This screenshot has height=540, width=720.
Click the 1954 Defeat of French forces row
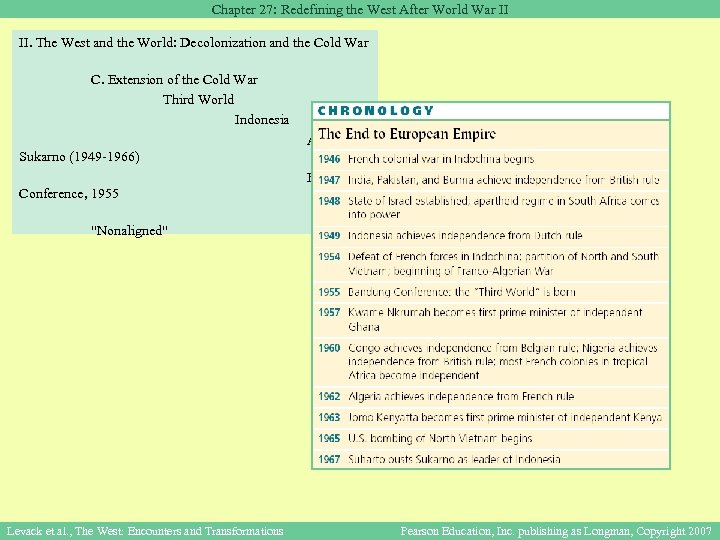[x=490, y=264]
